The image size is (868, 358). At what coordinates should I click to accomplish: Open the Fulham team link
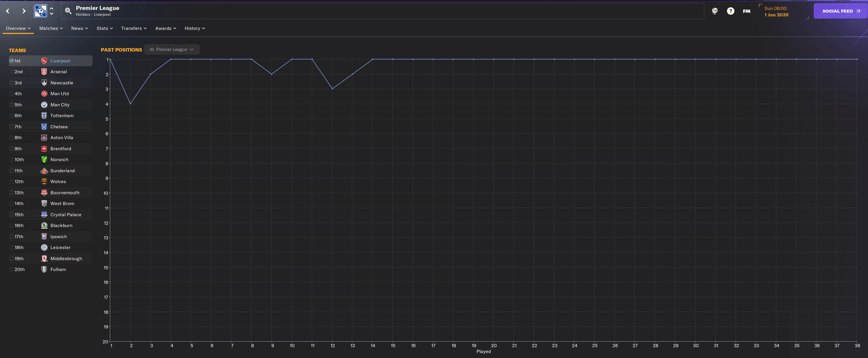(58, 269)
